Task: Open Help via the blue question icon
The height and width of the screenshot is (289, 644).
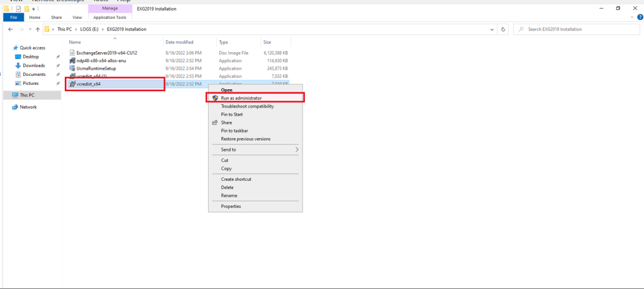Action: 640,17
